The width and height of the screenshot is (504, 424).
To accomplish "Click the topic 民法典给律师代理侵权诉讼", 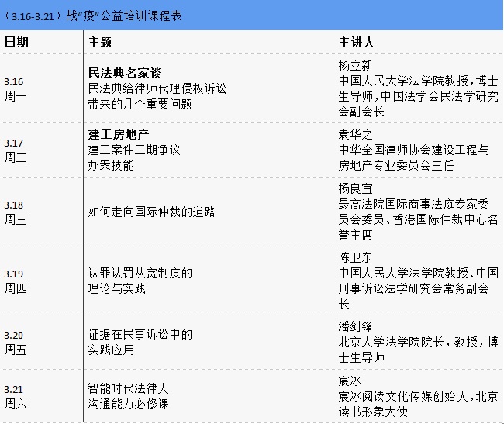I will click(x=157, y=88).
